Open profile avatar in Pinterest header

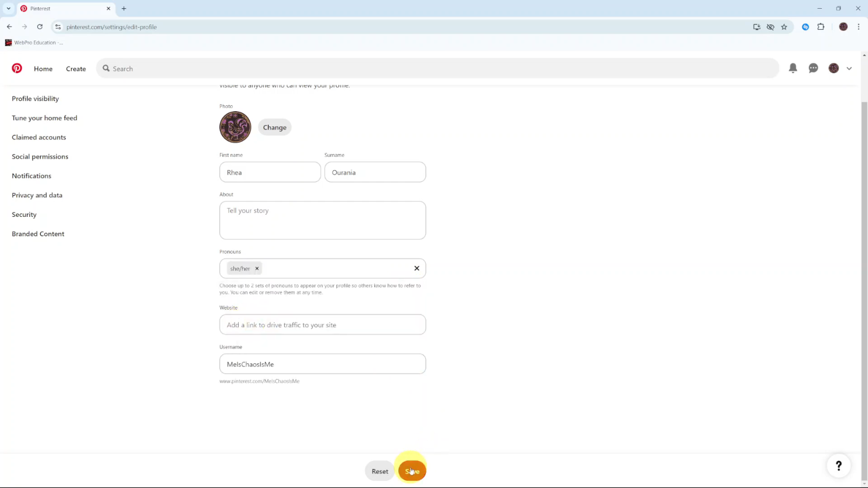[834, 68]
